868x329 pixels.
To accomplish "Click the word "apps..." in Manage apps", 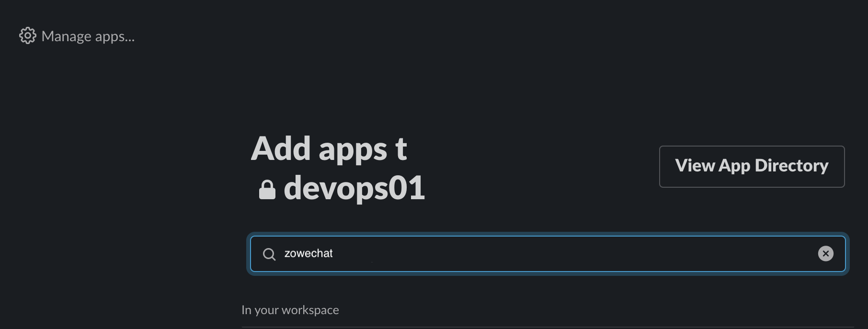I will [x=114, y=36].
